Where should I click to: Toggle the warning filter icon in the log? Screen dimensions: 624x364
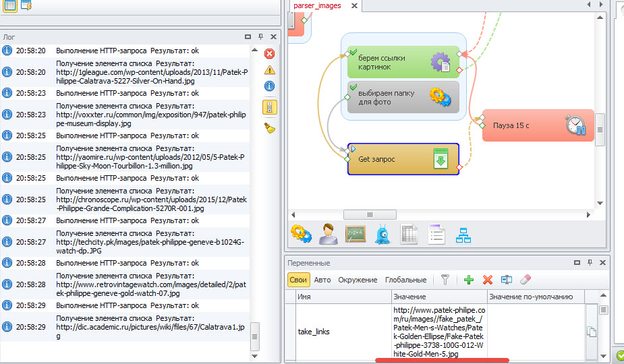269,70
